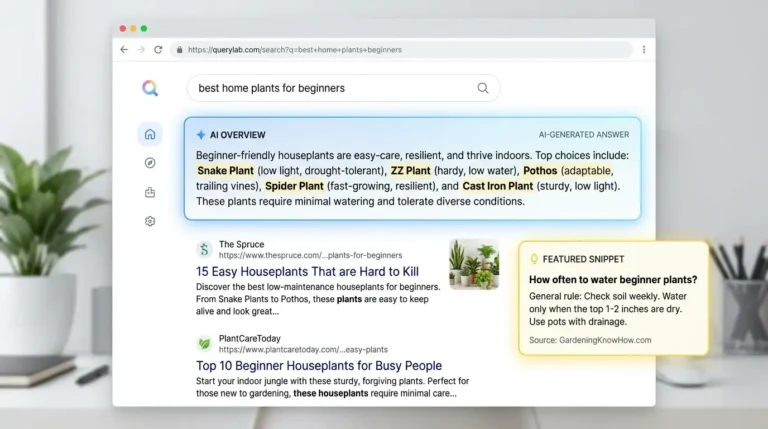Focus the 'best home plants for beginners' search field

[x=343, y=88]
